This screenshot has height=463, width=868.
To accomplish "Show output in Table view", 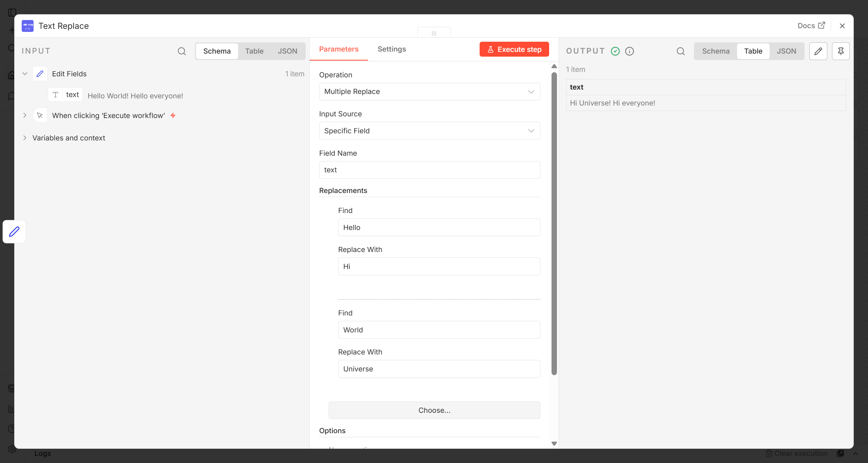I will 753,51.
